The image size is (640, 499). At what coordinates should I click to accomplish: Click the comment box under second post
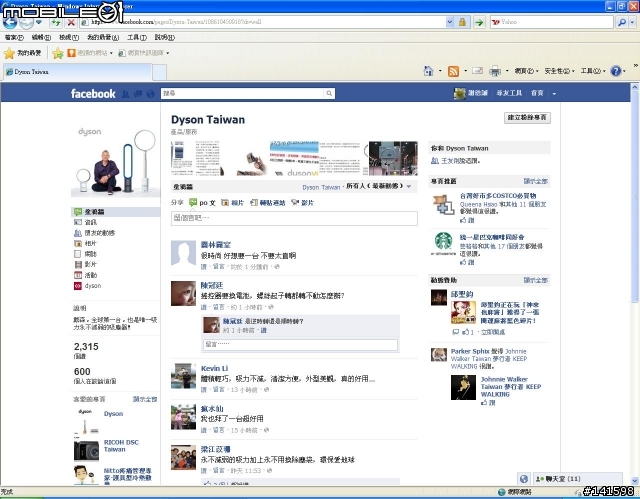point(300,344)
